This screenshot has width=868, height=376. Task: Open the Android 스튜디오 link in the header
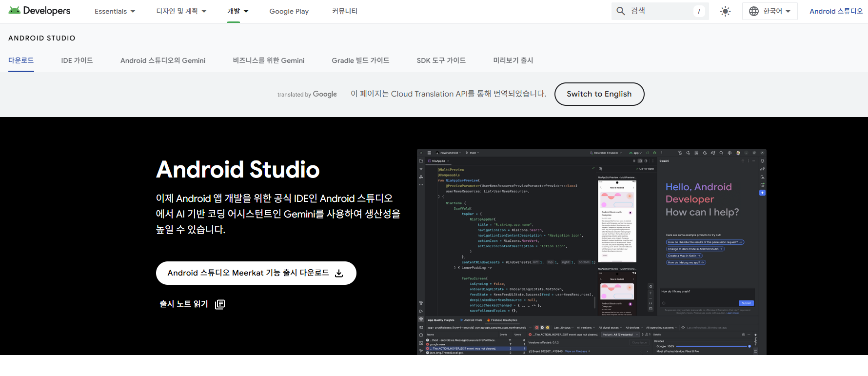pos(836,11)
